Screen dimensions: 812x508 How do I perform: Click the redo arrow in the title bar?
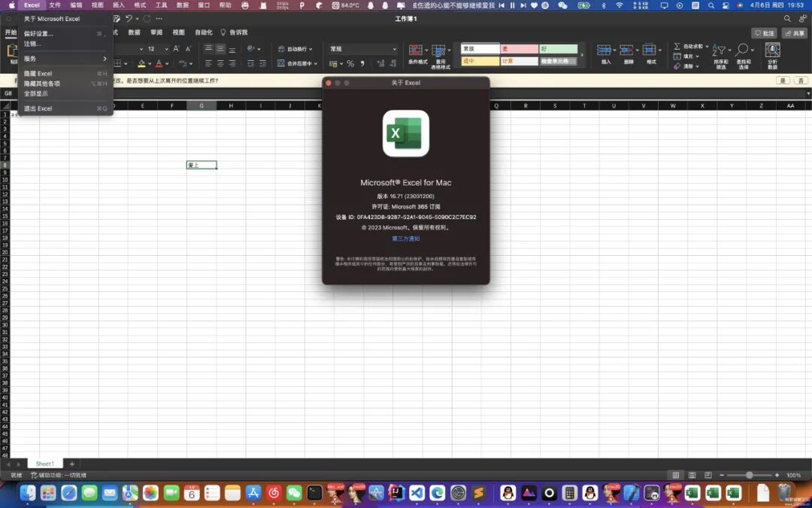coord(147,19)
